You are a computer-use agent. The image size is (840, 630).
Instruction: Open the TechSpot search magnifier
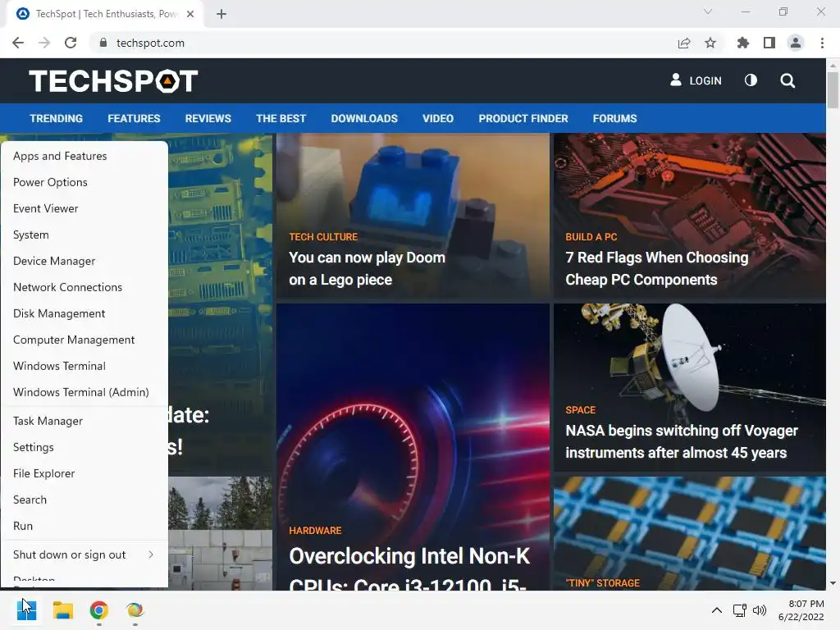[787, 81]
